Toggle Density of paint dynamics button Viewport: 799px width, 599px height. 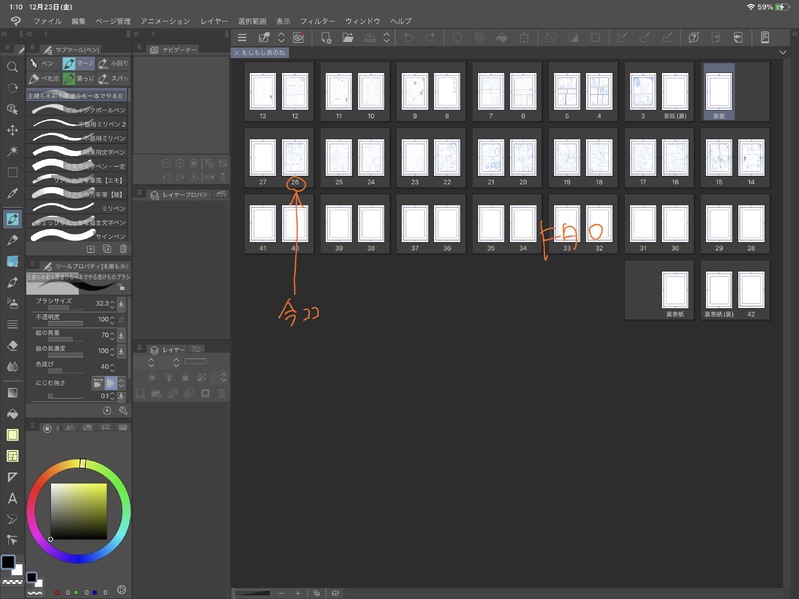121,351
